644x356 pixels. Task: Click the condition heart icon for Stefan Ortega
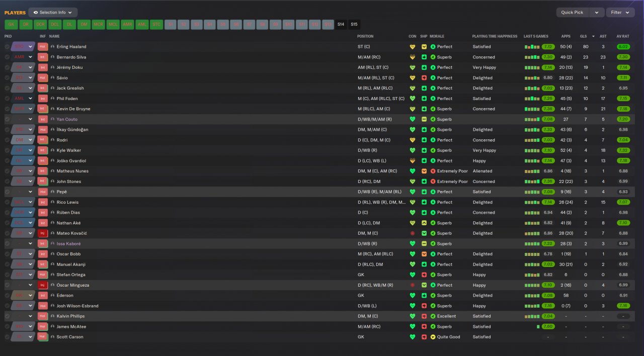[x=413, y=275]
